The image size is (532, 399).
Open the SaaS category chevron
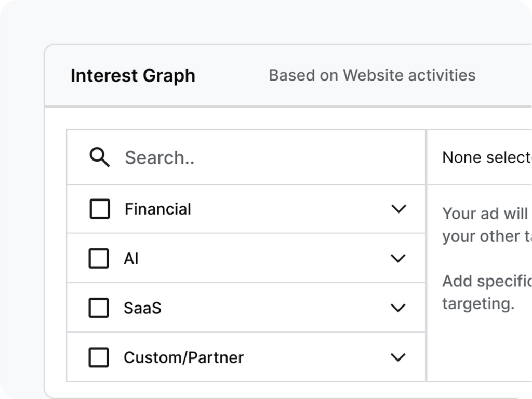tap(398, 308)
